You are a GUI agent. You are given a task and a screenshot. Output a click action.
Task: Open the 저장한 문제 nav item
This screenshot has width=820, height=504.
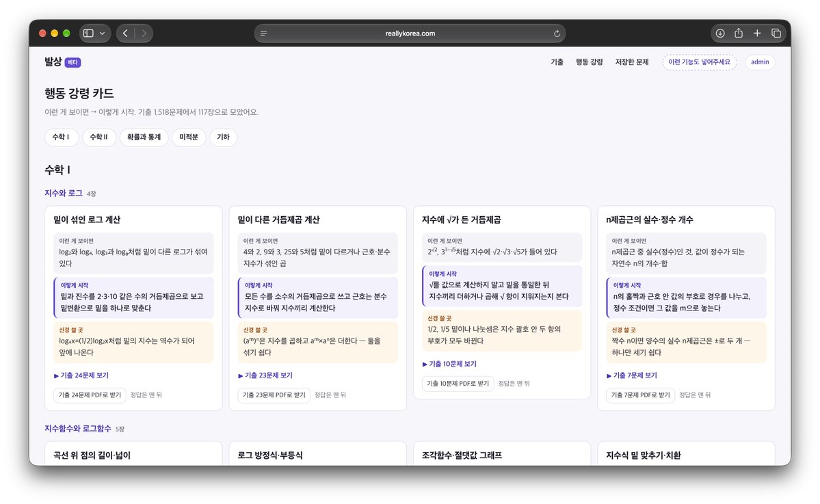coord(632,62)
